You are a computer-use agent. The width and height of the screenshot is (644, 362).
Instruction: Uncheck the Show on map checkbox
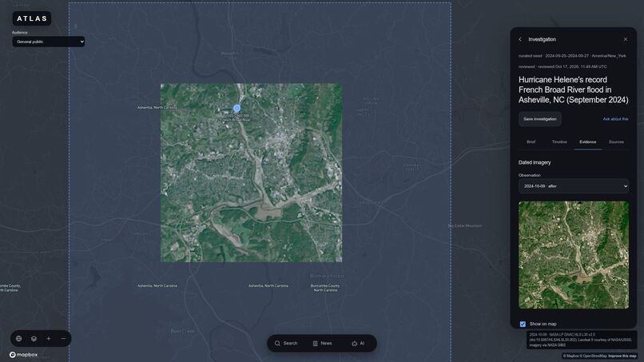coord(523,324)
